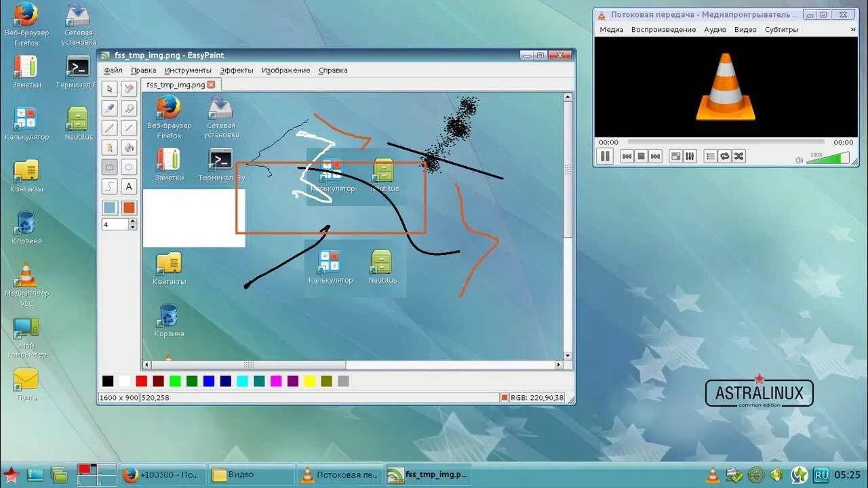
Task: Select the Curve tool in EasyPaint
Action: tap(109, 186)
